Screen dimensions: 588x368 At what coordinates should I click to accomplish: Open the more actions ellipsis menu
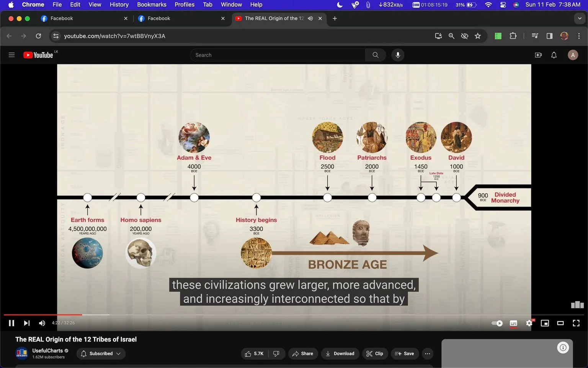(428, 353)
